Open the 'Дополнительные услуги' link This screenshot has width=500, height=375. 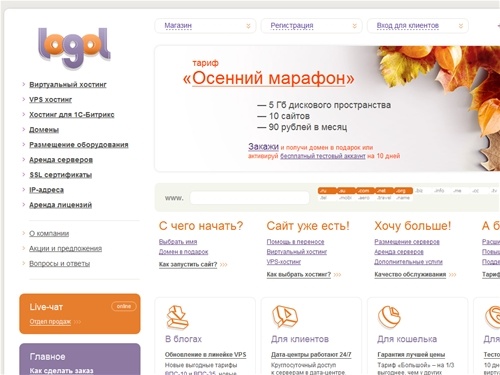tap(408, 262)
